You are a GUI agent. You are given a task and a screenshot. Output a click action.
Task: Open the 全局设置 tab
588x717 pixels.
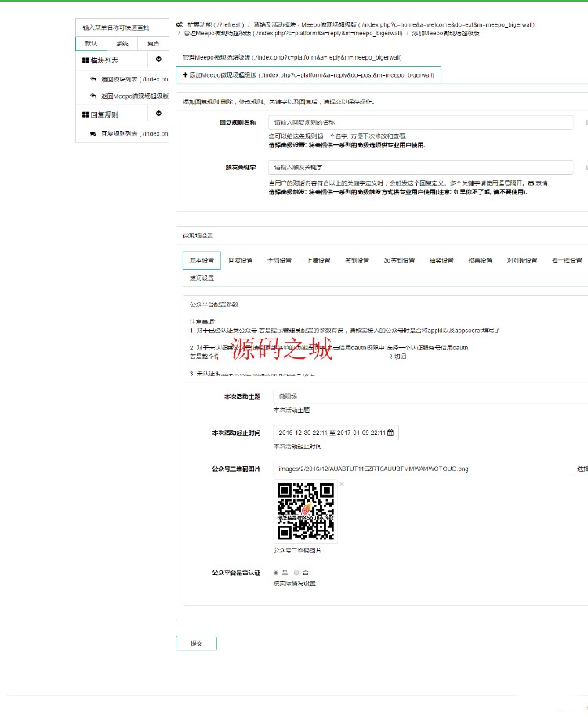(x=280, y=260)
